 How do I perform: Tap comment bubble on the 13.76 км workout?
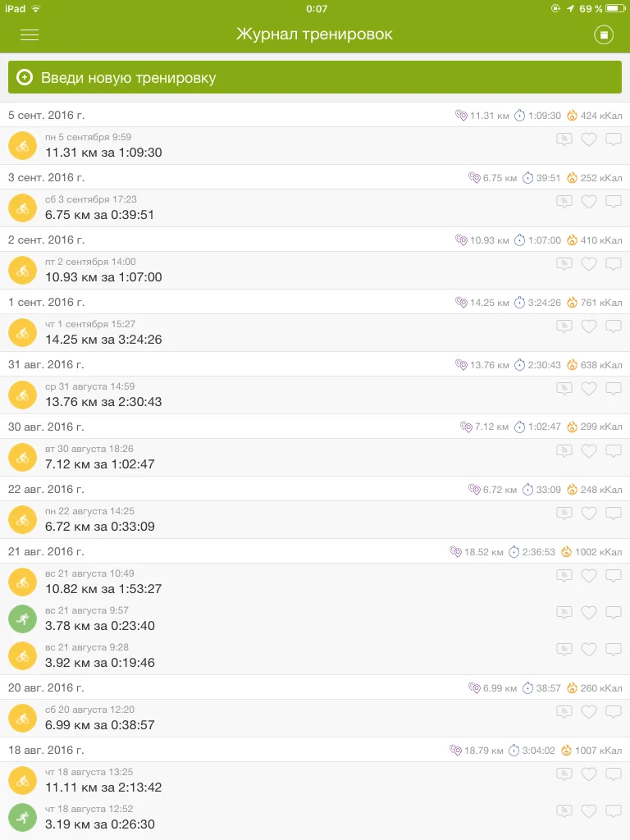613,389
